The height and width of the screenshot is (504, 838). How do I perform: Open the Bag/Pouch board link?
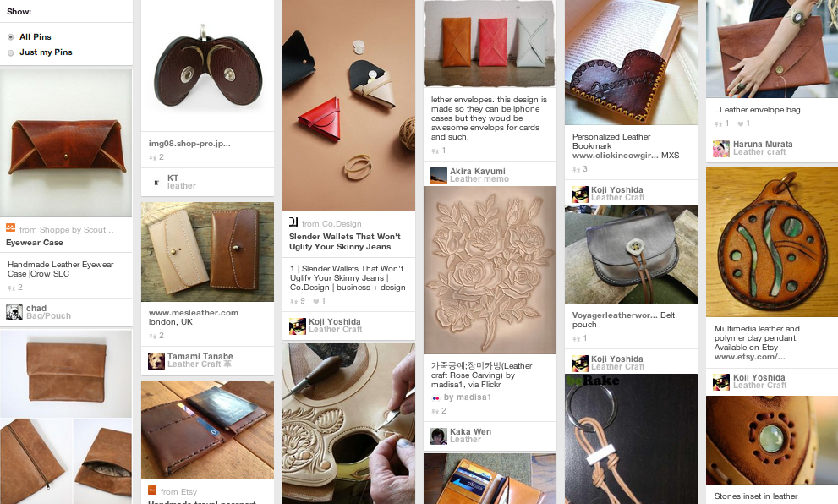(x=48, y=316)
